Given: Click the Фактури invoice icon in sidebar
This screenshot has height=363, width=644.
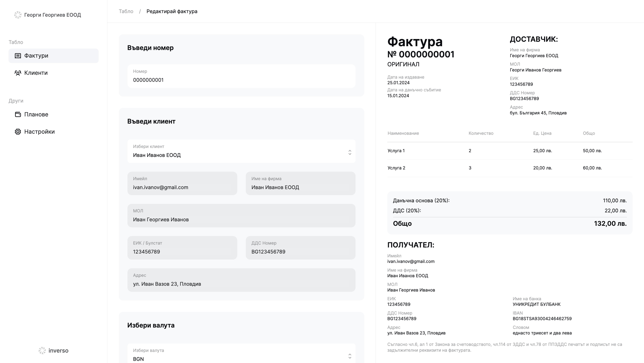Looking at the screenshot, I should [x=18, y=56].
